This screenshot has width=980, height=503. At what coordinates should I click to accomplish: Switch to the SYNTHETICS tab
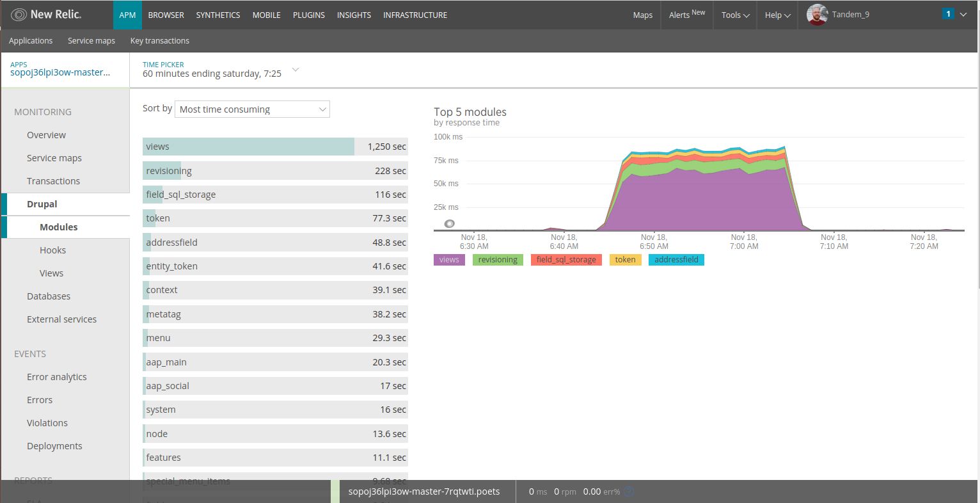(218, 15)
